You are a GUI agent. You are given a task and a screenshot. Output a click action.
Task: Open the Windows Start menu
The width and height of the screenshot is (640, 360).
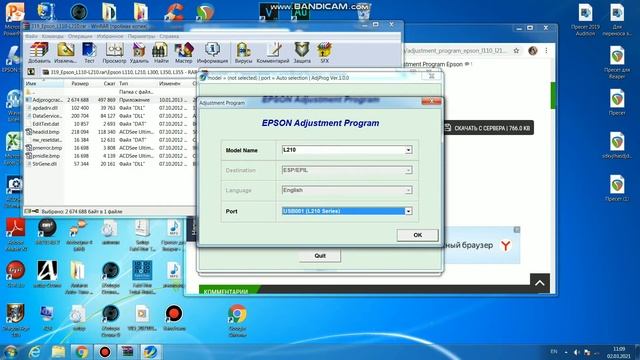point(11,352)
